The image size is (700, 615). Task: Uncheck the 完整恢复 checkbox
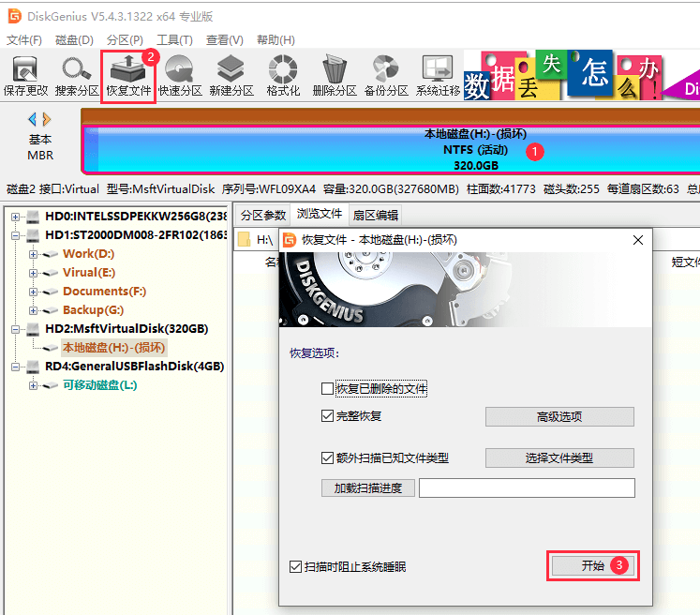point(327,416)
